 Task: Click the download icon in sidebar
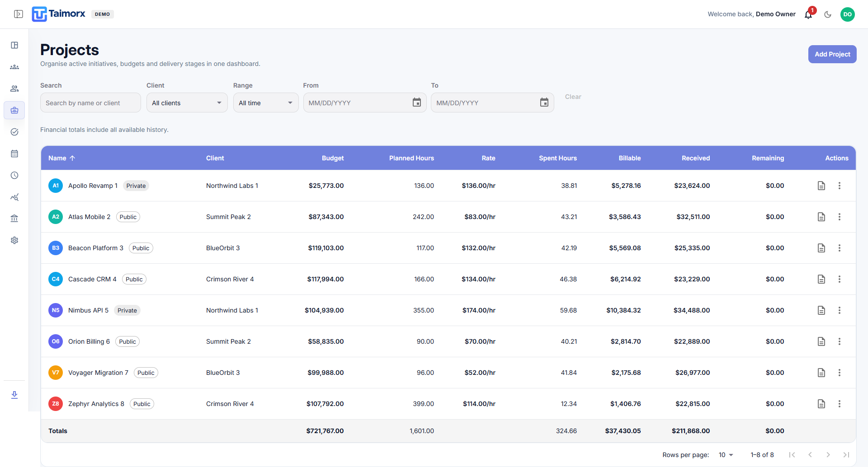pos(14,395)
